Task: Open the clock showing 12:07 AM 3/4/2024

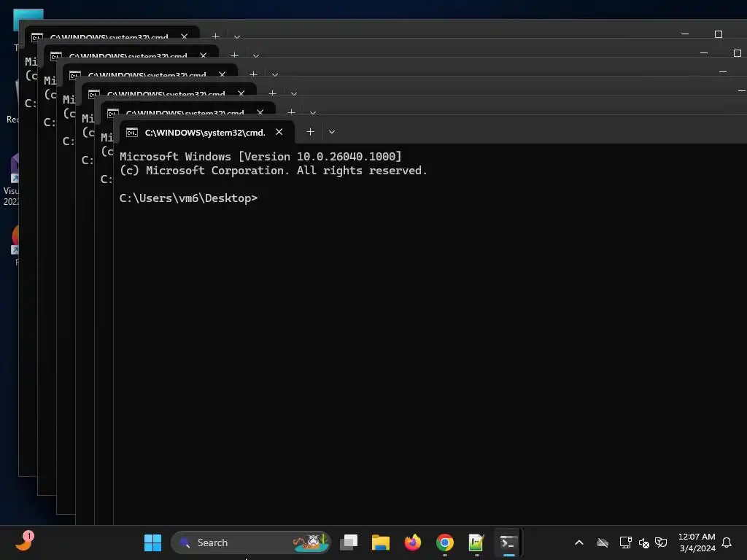Action: pos(697,542)
